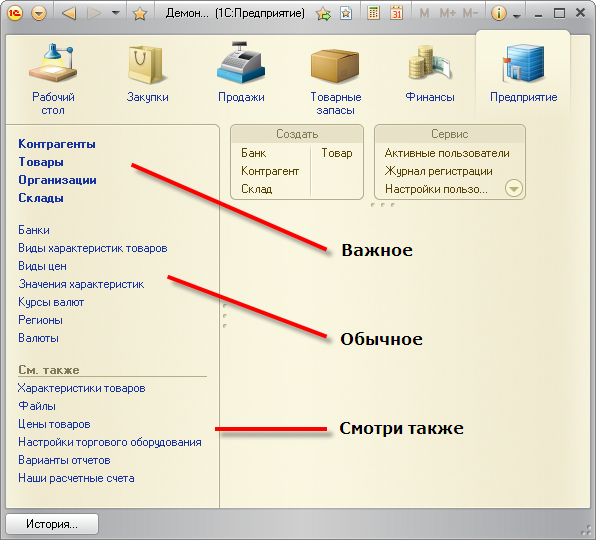Open Виды характеристик товаров link
This screenshot has height=540, width=596.
pyautogui.click(x=93, y=248)
